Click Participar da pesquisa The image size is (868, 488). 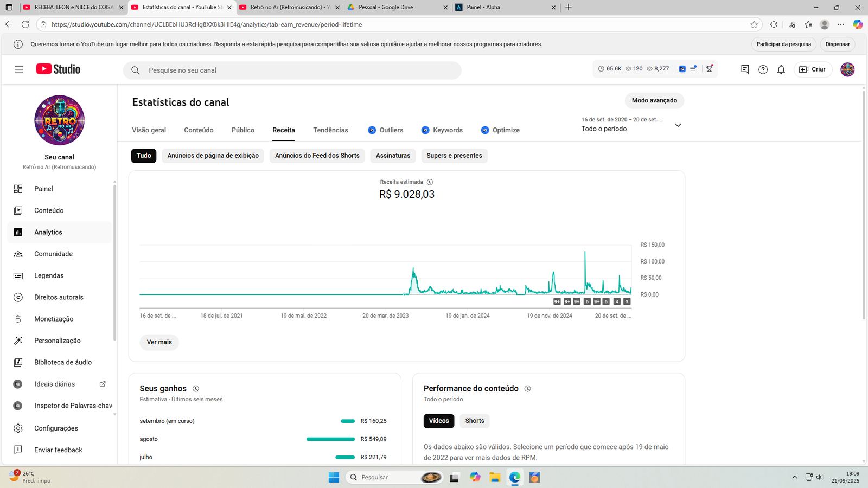tap(784, 44)
